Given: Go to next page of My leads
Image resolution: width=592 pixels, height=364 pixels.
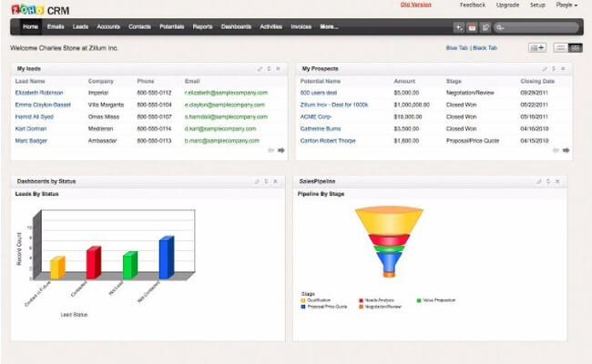Looking at the screenshot, I should point(281,150).
